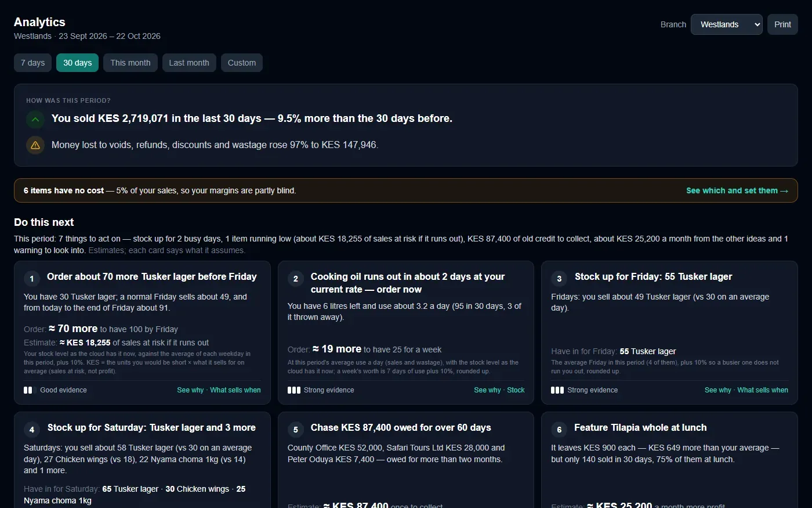
Task: Open What sells when on the Friday card
Action: [763, 390]
